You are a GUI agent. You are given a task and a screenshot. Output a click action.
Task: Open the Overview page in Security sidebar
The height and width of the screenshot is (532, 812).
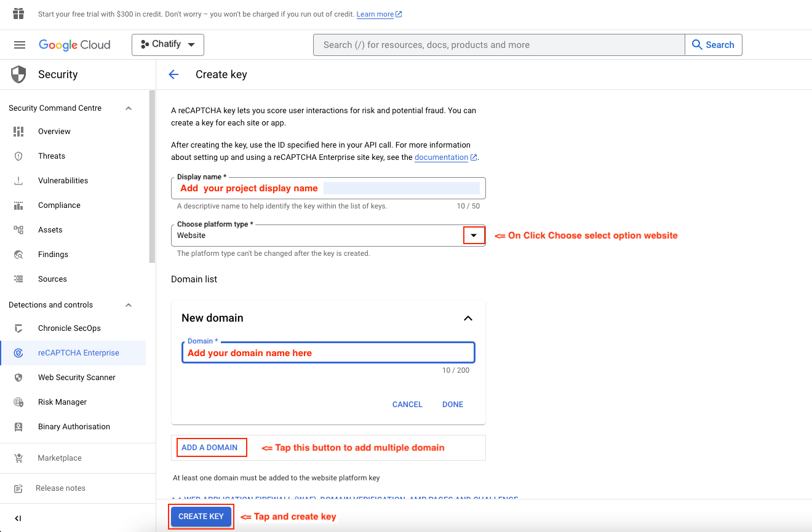click(54, 131)
